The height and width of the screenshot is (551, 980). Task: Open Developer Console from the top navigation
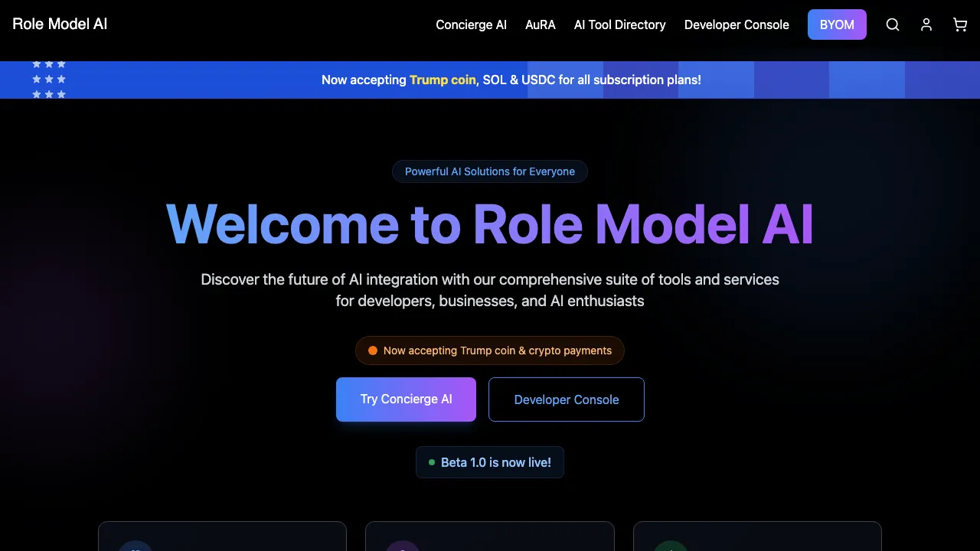point(737,24)
